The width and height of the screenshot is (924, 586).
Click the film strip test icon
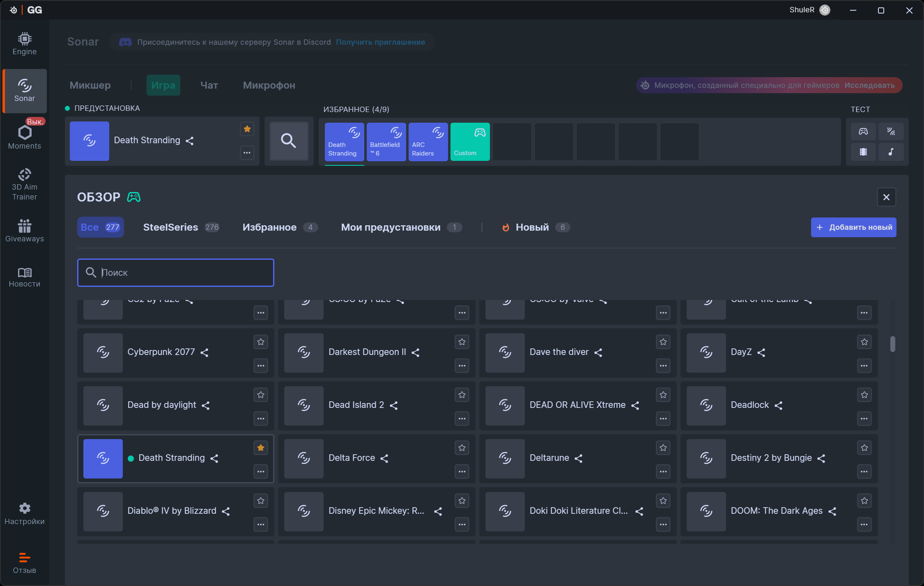(x=863, y=152)
